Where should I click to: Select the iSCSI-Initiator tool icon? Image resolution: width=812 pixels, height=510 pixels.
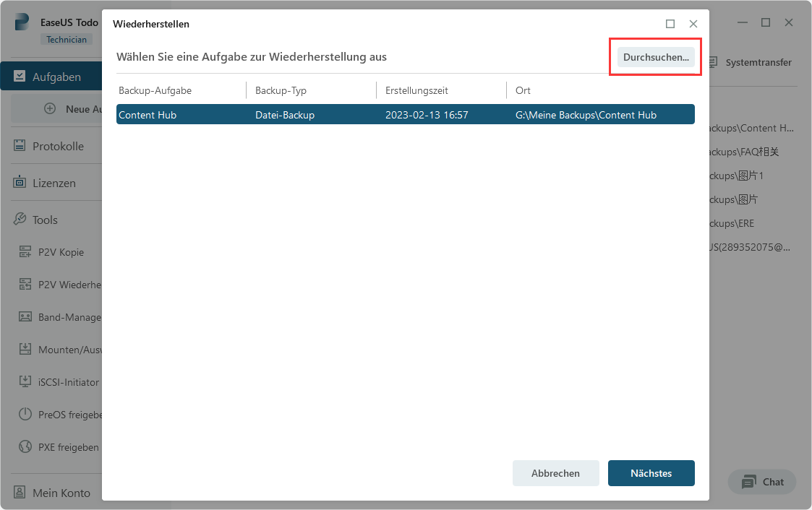[25, 381]
